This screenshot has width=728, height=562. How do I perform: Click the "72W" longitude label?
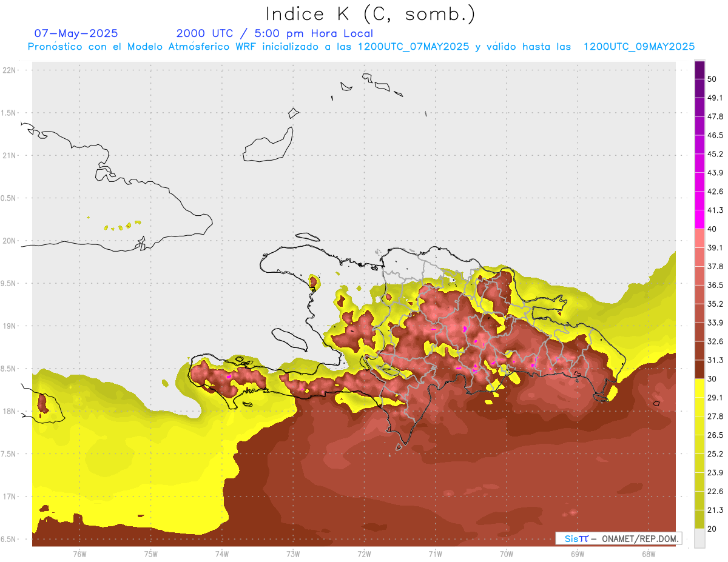364,554
